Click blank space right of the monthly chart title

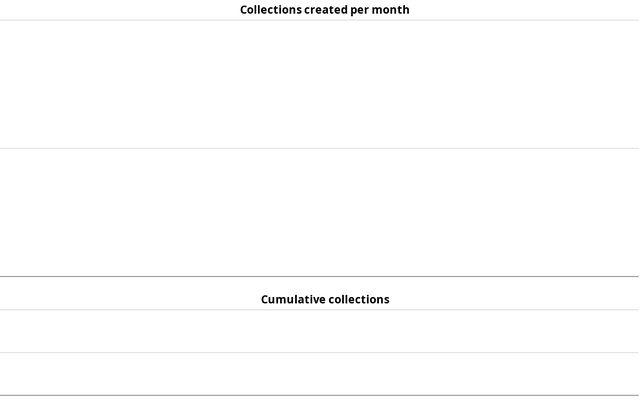coord(530,10)
